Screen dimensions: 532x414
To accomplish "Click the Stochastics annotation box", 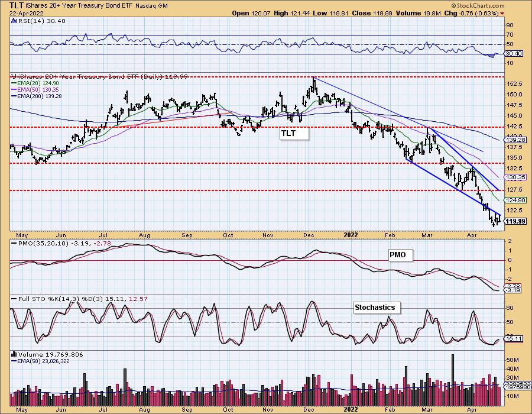I will (377, 308).
